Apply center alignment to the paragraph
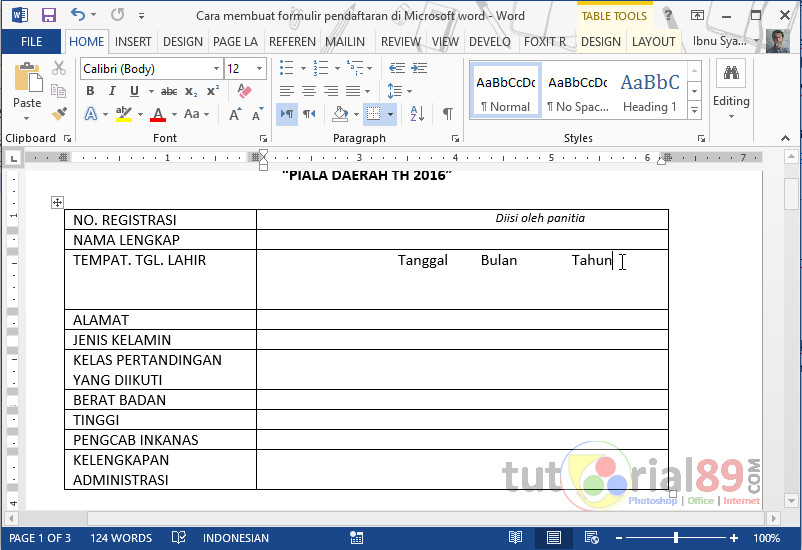Screen dimensions: 802x550 click(x=309, y=91)
